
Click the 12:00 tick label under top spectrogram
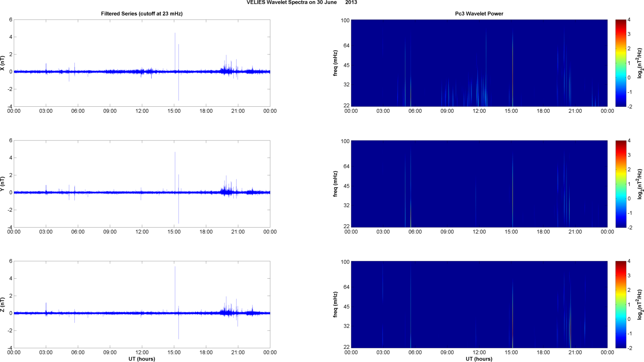[x=479, y=111]
